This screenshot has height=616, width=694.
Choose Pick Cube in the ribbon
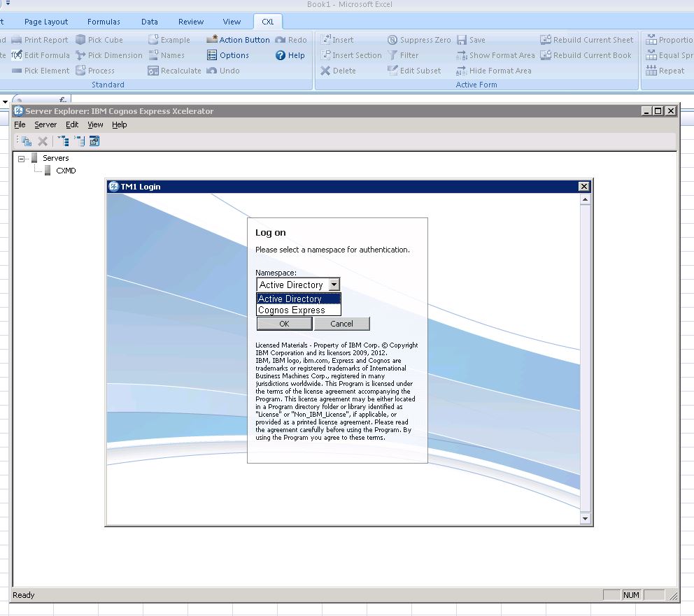[99, 40]
